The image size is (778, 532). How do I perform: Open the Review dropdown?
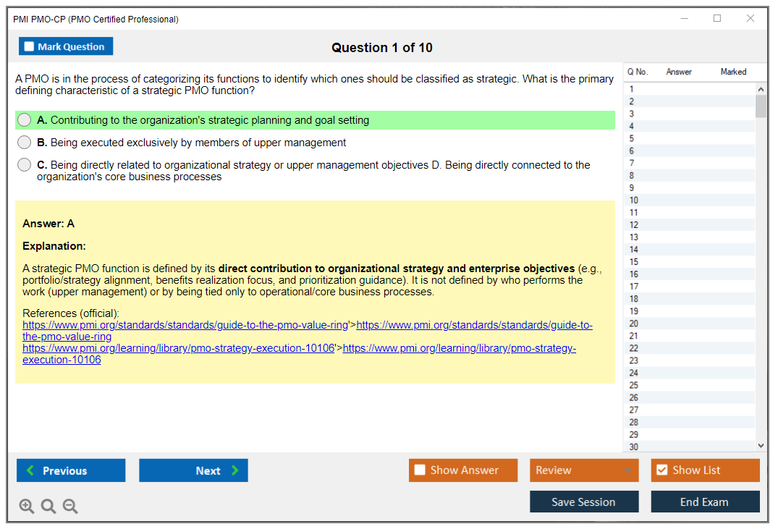584,470
